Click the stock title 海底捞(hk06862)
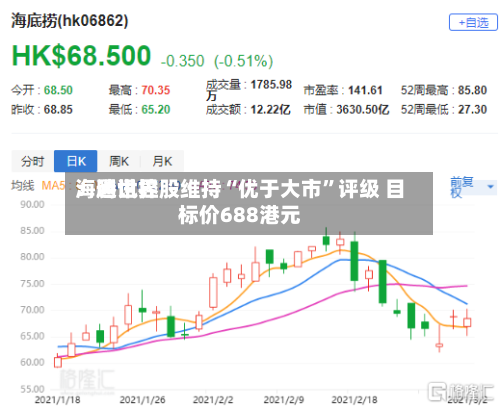500x408 pixels. tap(70, 21)
